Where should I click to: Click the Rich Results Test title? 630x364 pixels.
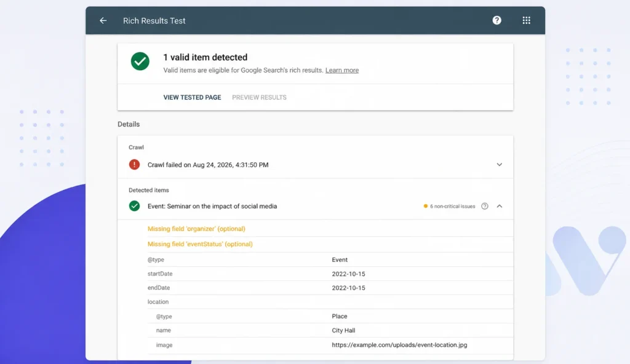(x=154, y=20)
